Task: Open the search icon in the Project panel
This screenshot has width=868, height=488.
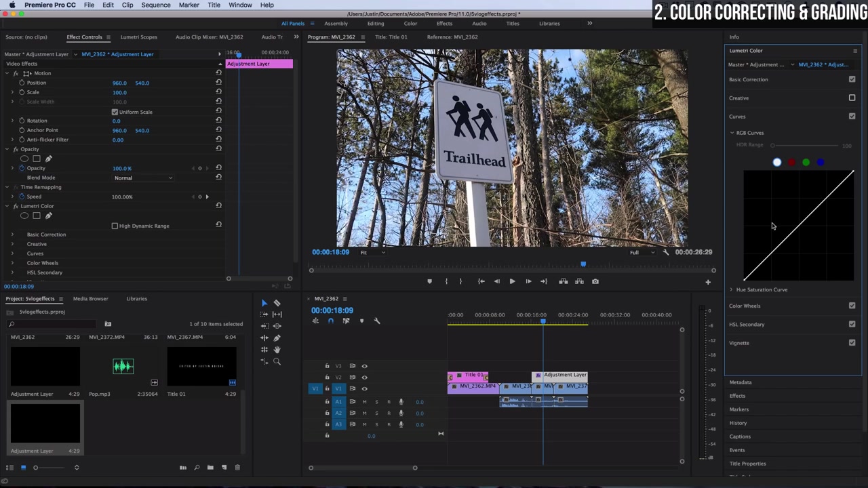Action: [x=12, y=324]
